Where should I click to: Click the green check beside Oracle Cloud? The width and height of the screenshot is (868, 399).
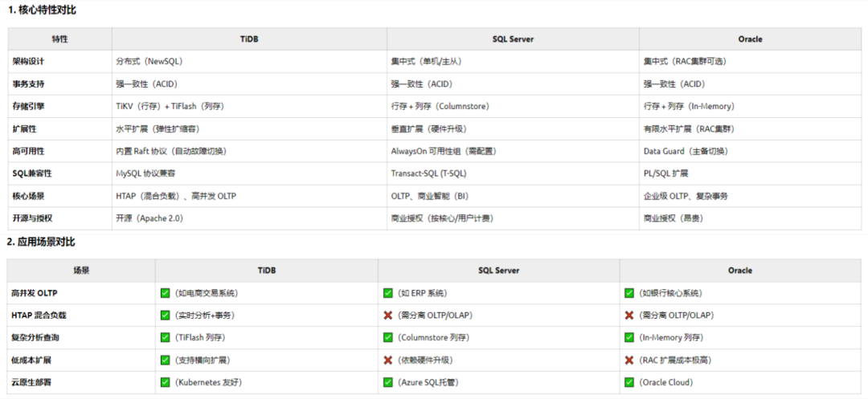click(x=628, y=382)
